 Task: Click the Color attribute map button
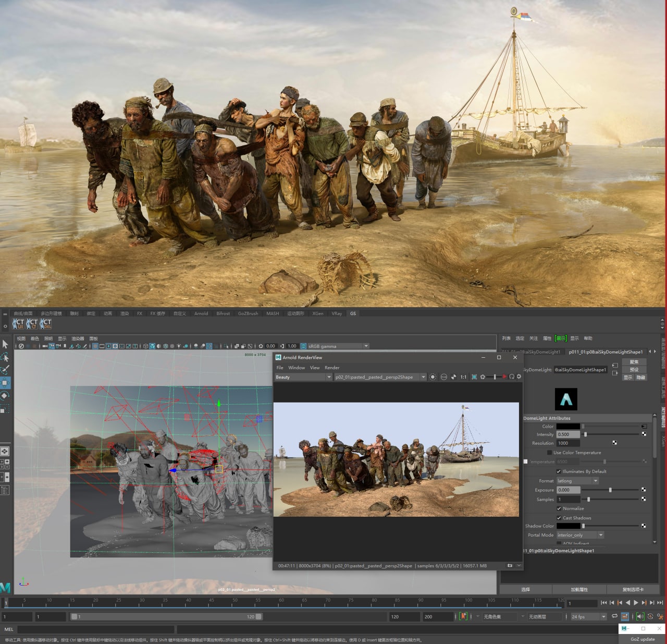click(644, 426)
